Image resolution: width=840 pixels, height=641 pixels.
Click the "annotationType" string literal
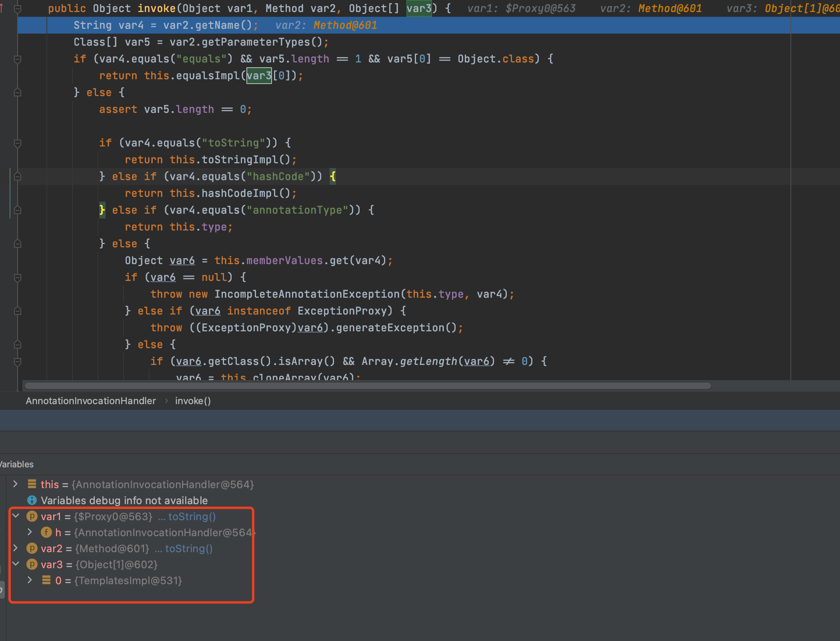click(x=298, y=210)
